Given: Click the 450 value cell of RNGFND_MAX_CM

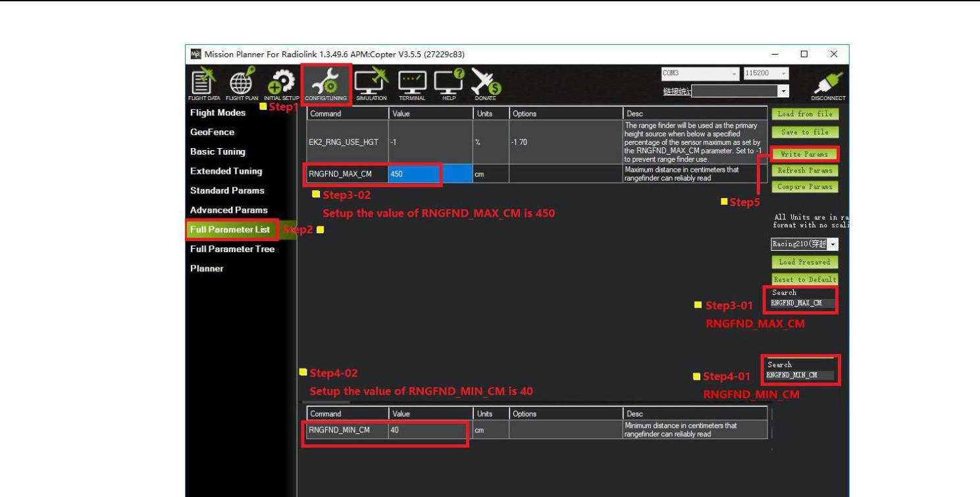Looking at the screenshot, I should pos(430,174).
